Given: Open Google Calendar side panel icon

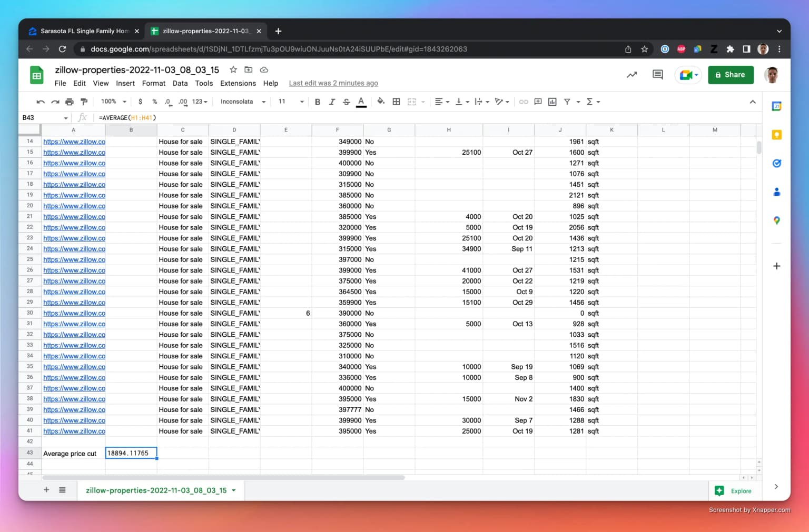Looking at the screenshot, I should (776, 106).
